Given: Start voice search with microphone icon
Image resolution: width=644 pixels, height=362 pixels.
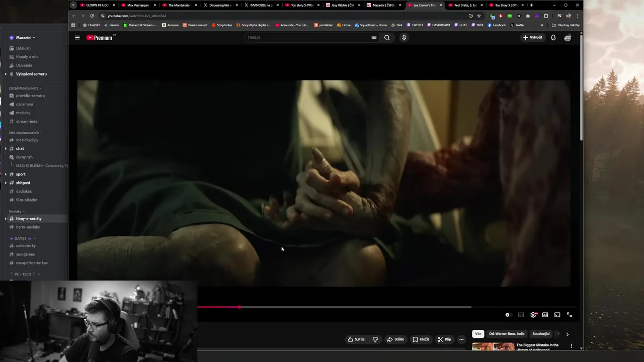Looking at the screenshot, I should point(404,37).
